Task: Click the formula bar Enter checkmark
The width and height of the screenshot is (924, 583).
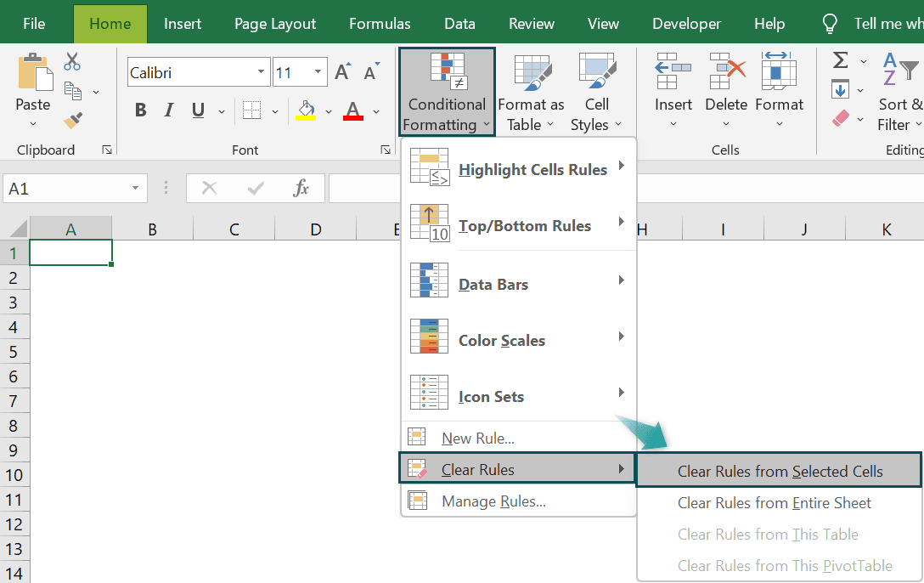Action: 255,189
